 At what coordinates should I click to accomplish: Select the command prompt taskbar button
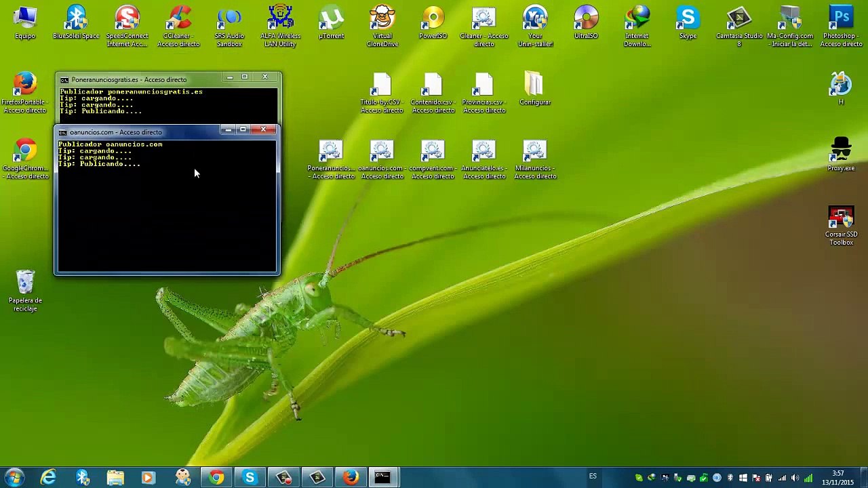point(382,477)
